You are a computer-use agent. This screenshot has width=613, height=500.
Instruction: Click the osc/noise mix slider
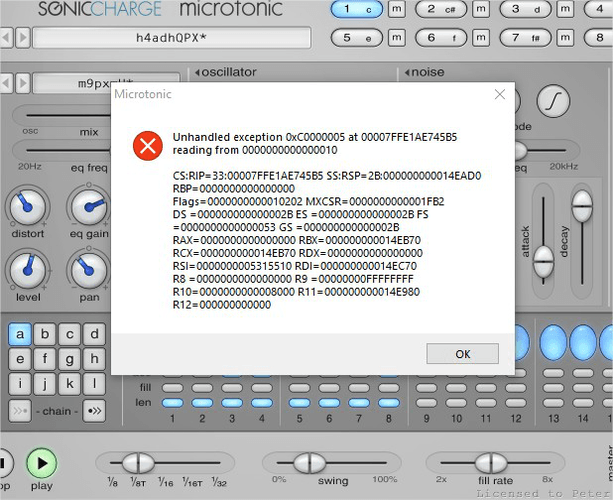point(61,115)
